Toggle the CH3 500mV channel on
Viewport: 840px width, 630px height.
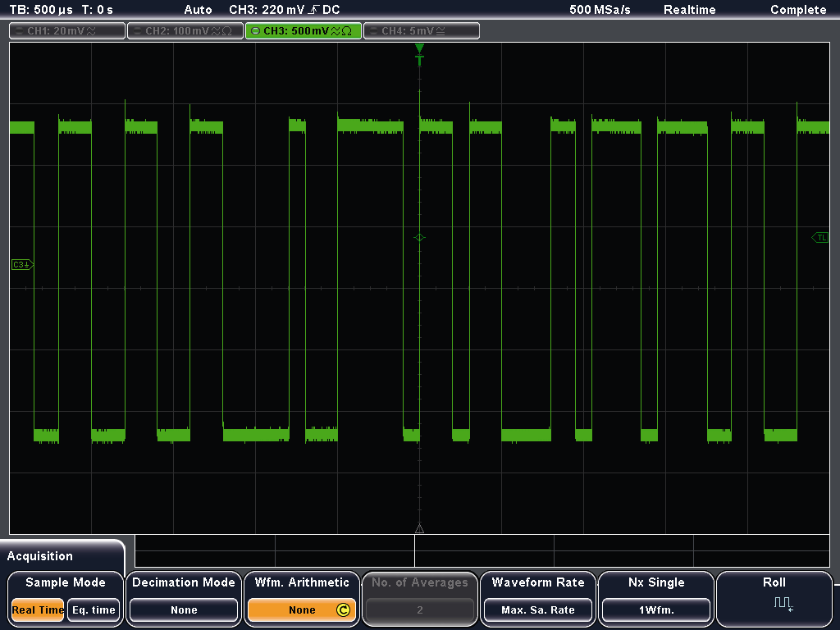[303, 30]
